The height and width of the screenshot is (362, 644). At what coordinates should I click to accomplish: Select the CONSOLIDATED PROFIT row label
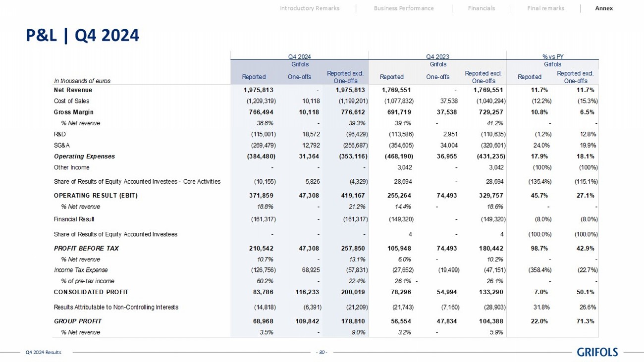[91, 292]
